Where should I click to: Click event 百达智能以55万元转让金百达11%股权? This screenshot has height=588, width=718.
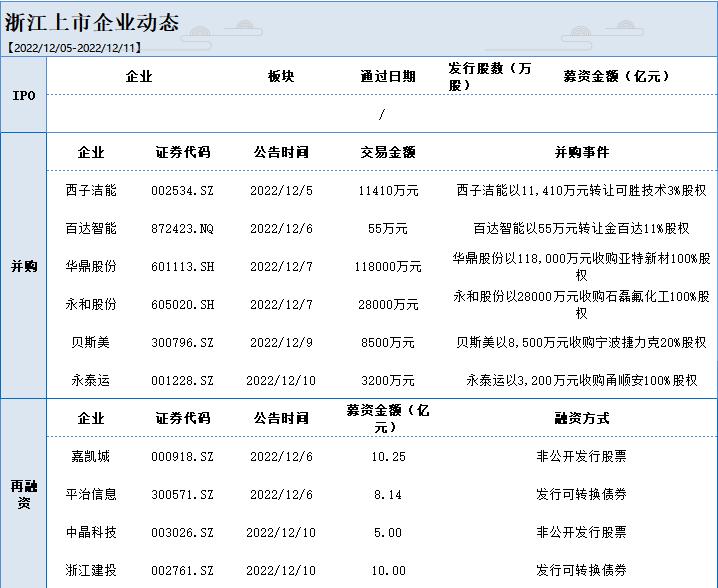pyautogui.click(x=581, y=228)
